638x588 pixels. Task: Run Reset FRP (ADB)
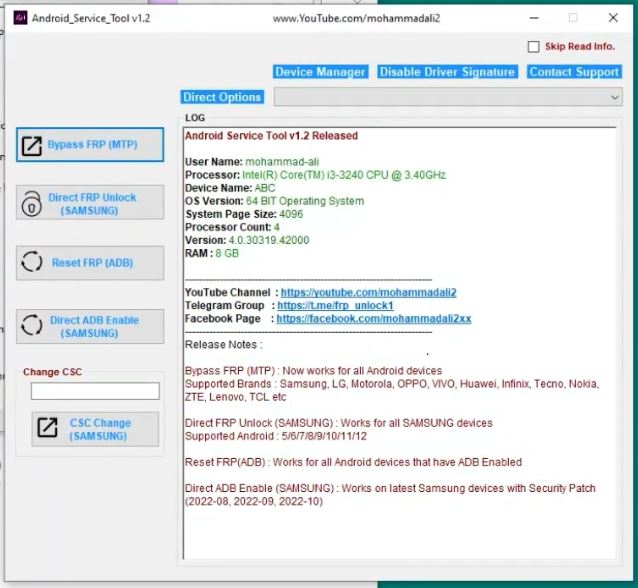[x=90, y=263]
